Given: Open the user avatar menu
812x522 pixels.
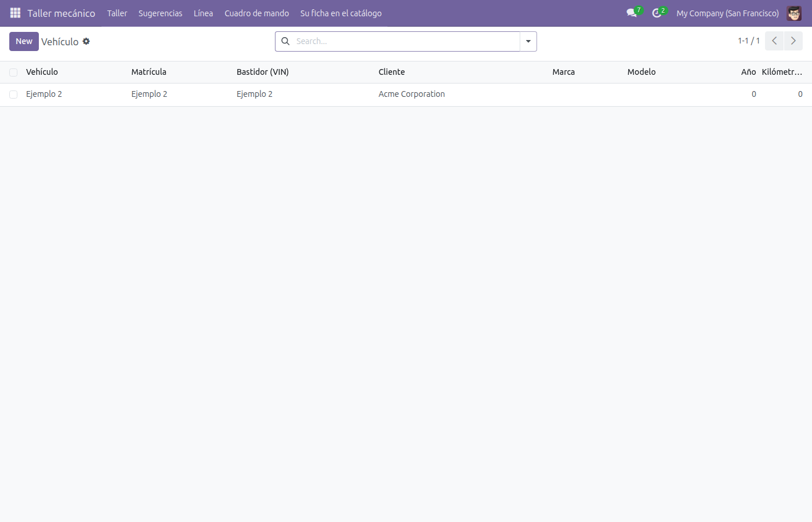Looking at the screenshot, I should click(x=794, y=13).
